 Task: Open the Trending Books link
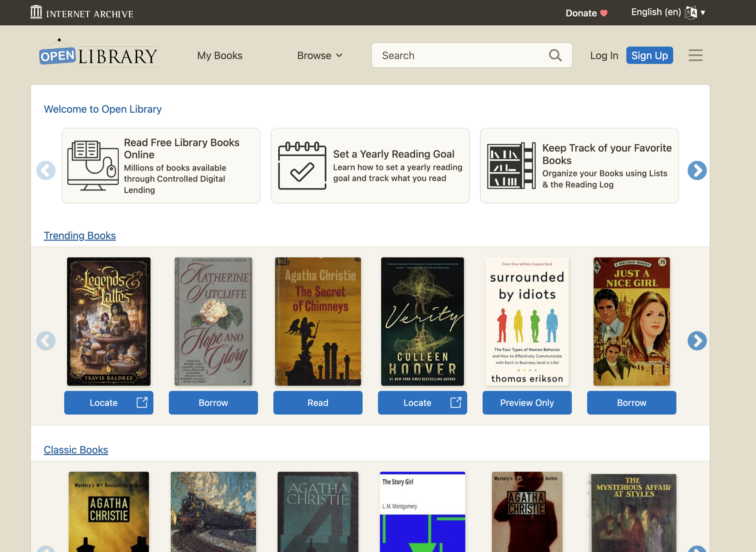coord(80,236)
